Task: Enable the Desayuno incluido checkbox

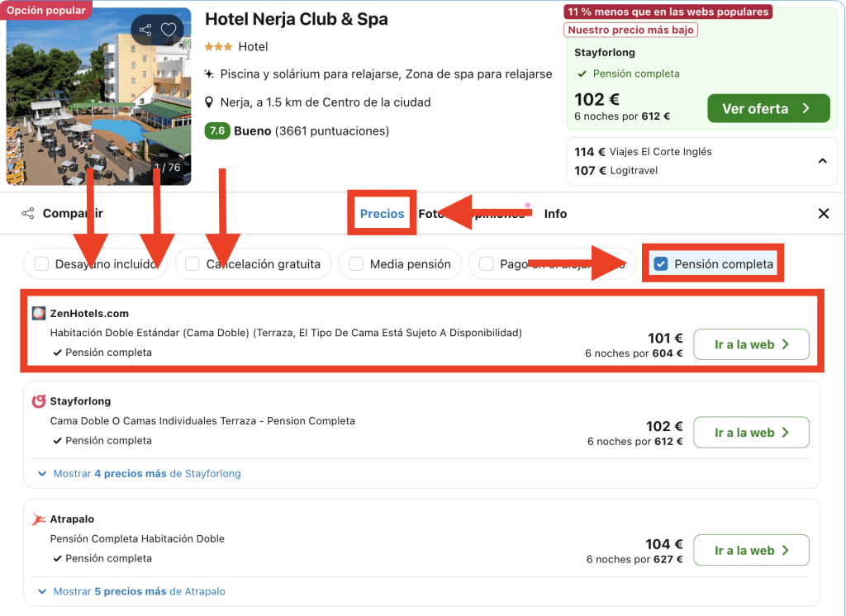Action: (41, 264)
